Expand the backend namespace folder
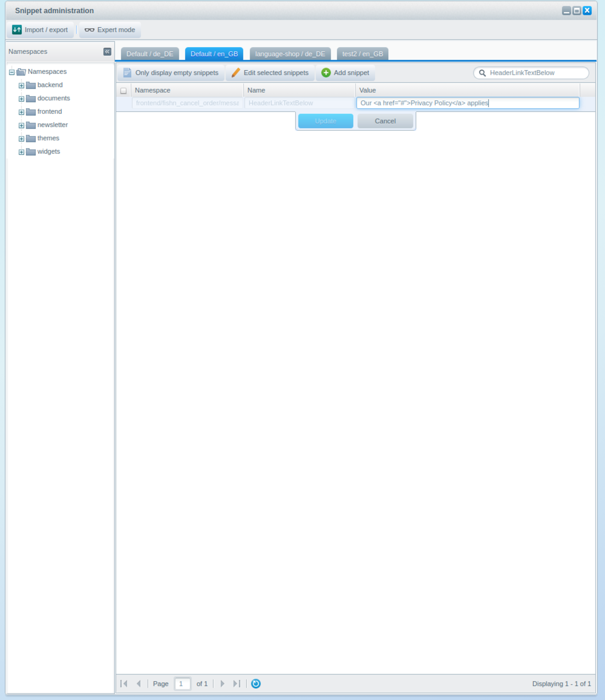 click(x=21, y=85)
